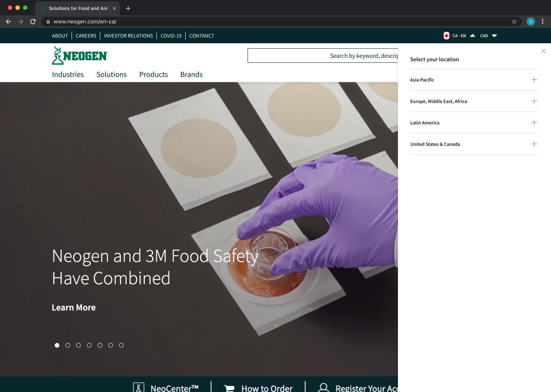Open the Industries menu
Viewport: 551px width, 392px height.
(x=68, y=75)
